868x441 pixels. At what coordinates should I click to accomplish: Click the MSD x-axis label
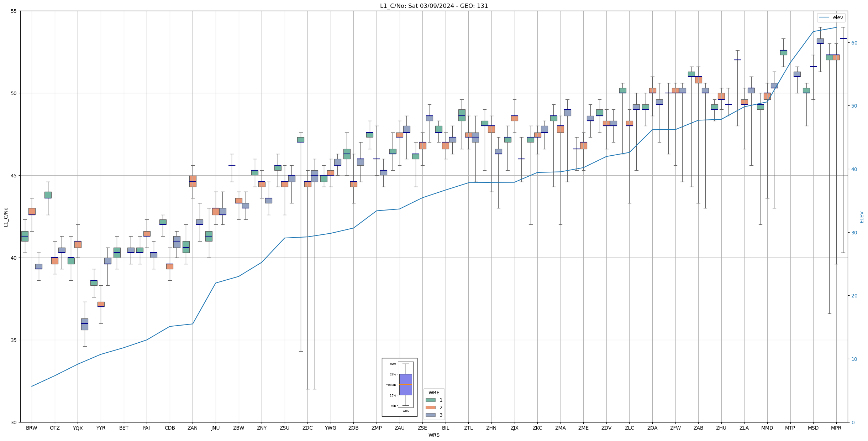[x=813, y=428]
